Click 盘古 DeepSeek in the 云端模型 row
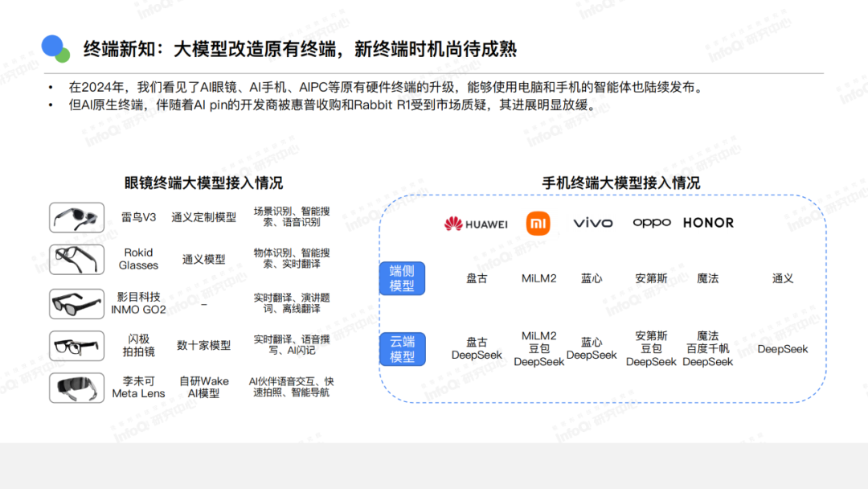Viewport: 868px width, 489px height. 477,349
